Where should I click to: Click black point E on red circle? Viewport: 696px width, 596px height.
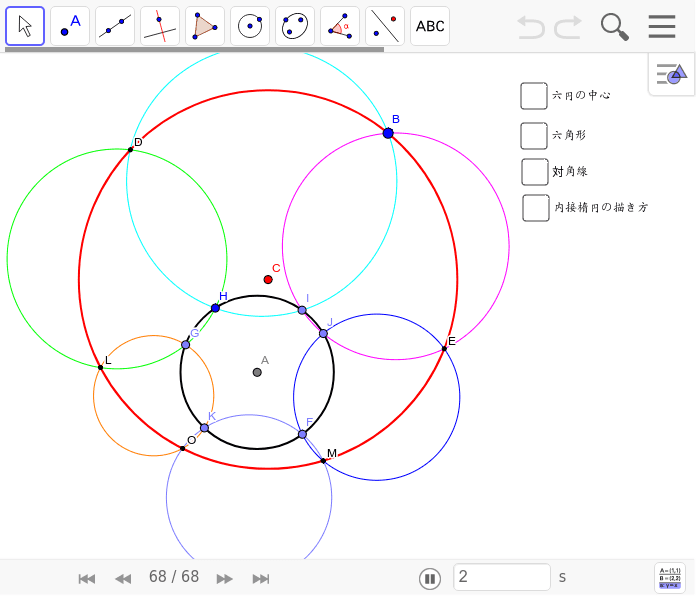click(x=444, y=349)
